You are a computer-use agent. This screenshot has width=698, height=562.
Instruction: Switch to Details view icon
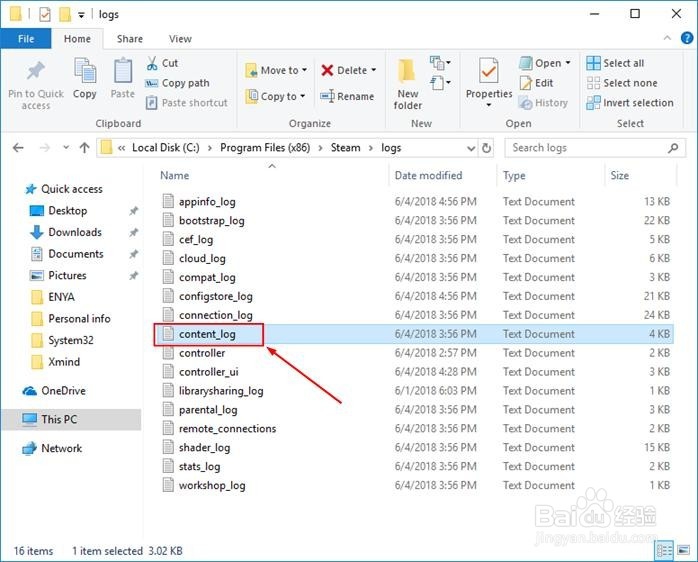[x=664, y=551]
